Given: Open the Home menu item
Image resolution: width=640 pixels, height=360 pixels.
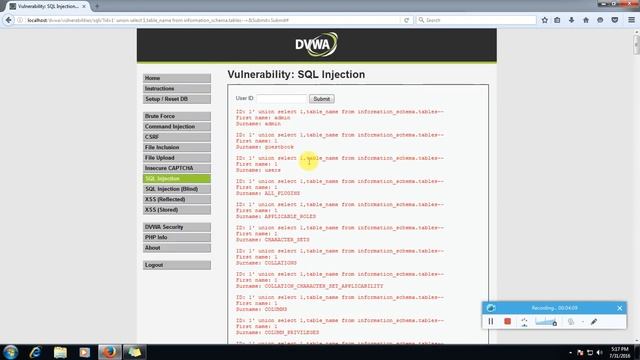Looking at the screenshot, I should pos(177,78).
